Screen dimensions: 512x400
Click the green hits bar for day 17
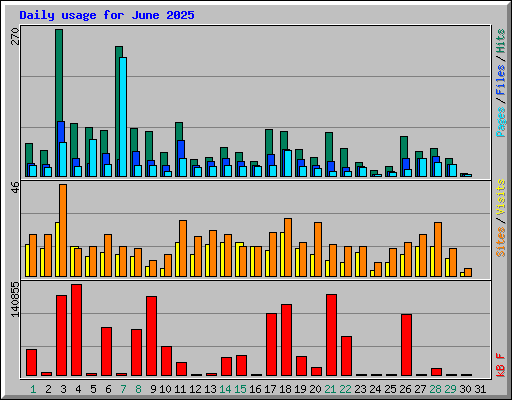coord(269,142)
